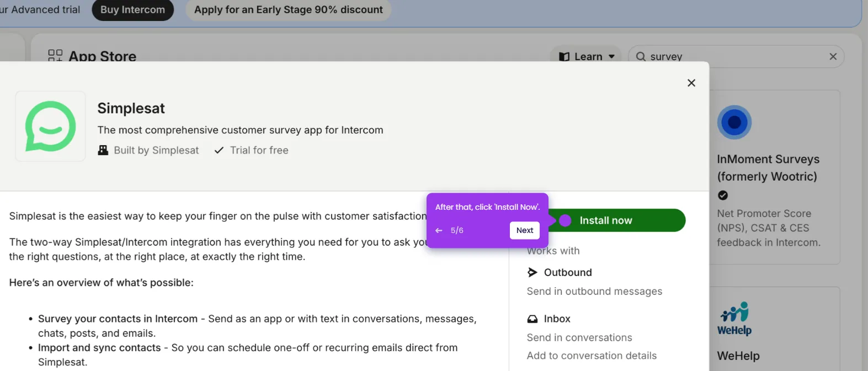Click the Net Promoter Score description text
The image size is (868, 371).
(x=768, y=228)
